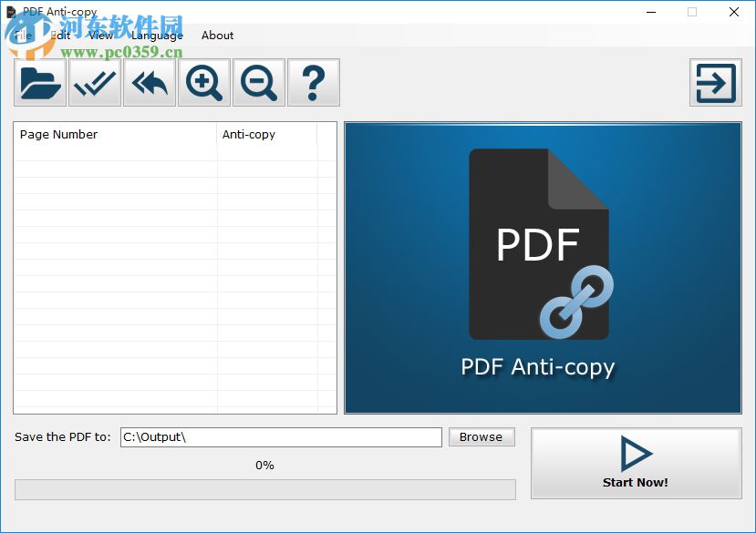
Task: Open the Edit menu
Action: click(58, 35)
